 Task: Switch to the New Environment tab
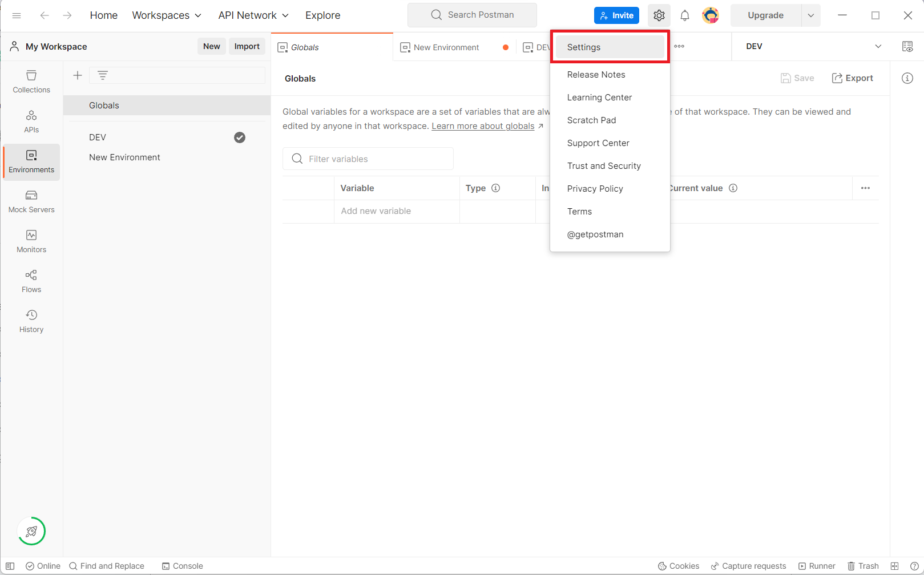[446, 47]
